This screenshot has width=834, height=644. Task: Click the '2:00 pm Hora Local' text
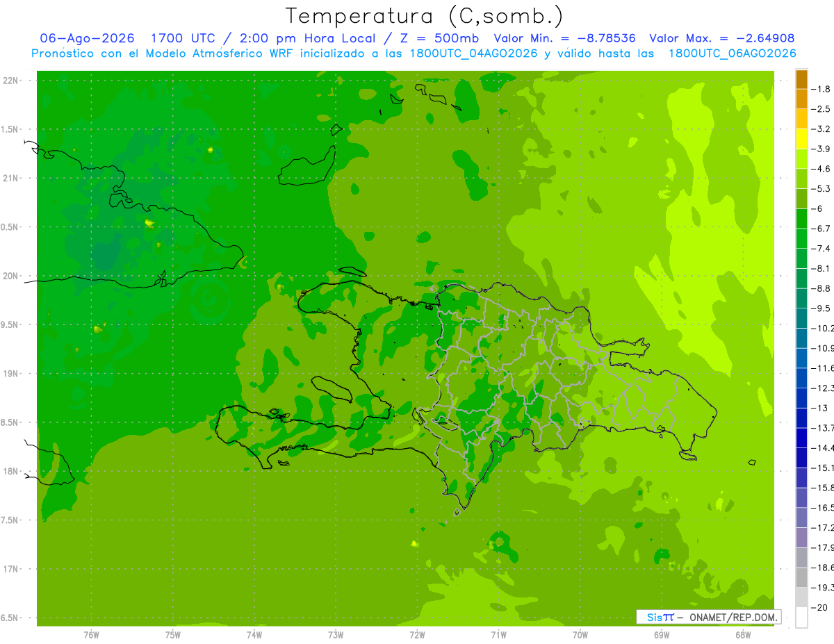coord(308,38)
